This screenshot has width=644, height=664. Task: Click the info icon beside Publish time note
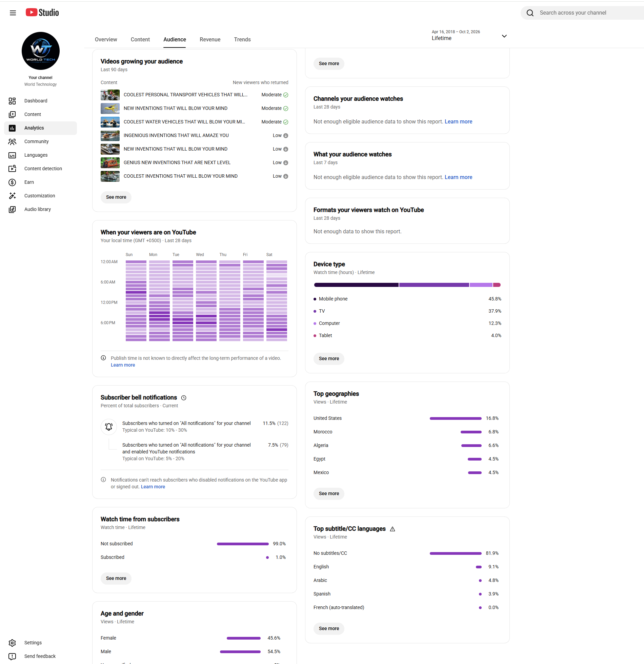(103, 358)
